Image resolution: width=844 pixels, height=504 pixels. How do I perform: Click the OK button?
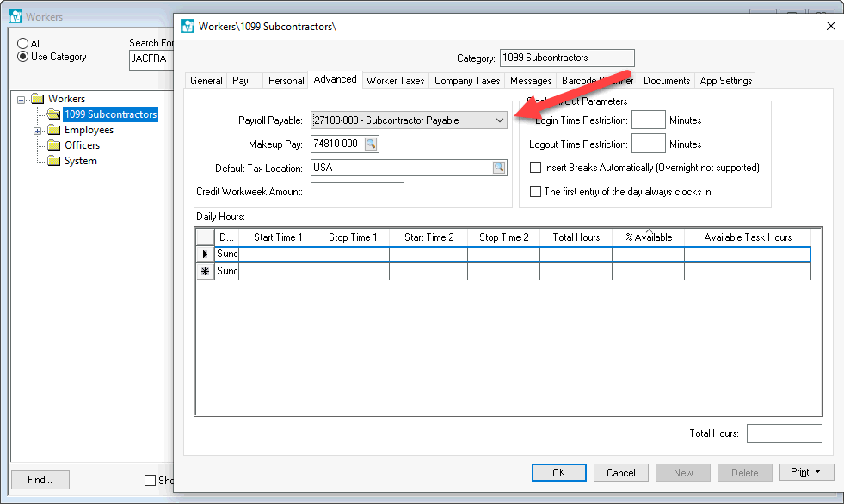point(558,472)
